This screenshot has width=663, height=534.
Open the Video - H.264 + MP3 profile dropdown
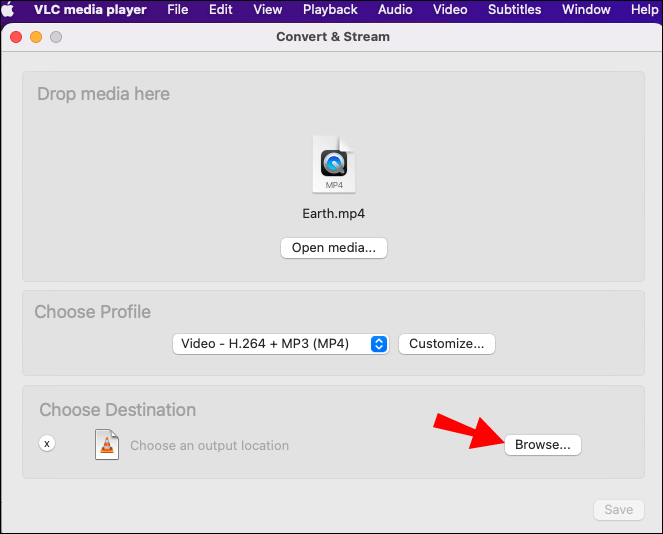point(281,344)
